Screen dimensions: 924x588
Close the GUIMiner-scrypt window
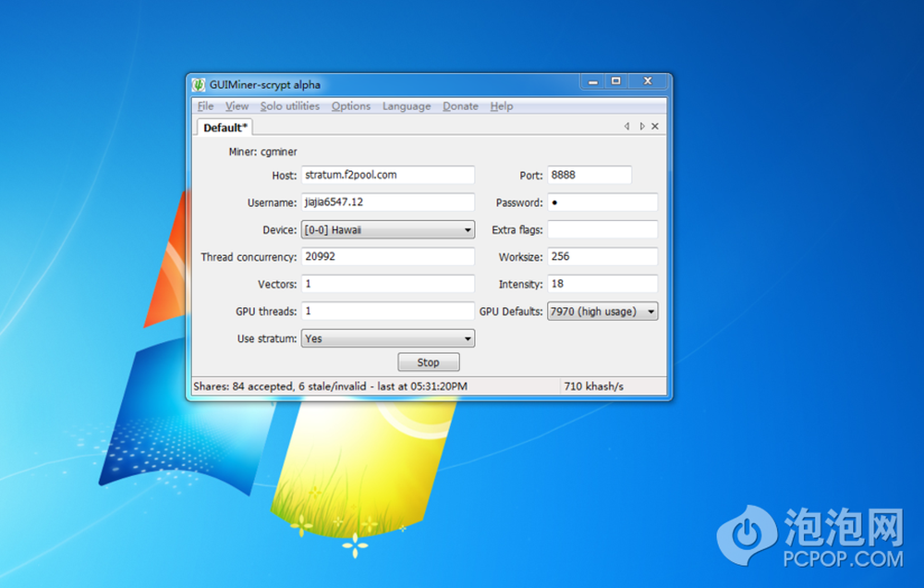pos(648,81)
